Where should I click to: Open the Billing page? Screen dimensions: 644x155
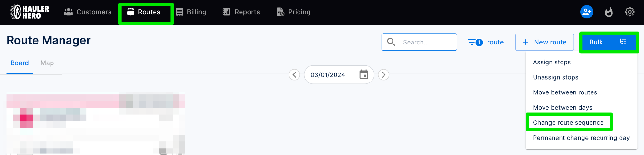pyautogui.click(x=191, y=12)
